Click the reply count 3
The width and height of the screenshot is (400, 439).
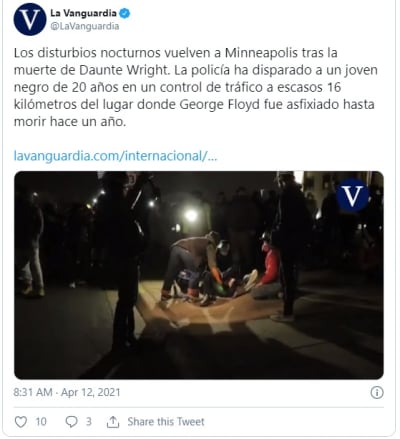[88, 422]
